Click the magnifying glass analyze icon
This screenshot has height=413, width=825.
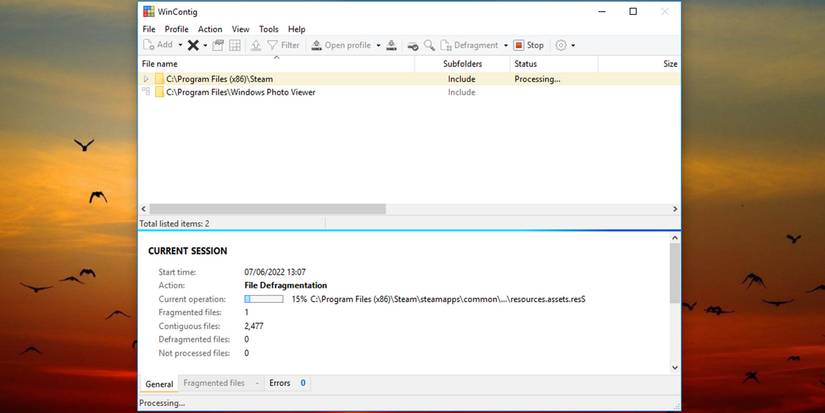pos(429,45)
